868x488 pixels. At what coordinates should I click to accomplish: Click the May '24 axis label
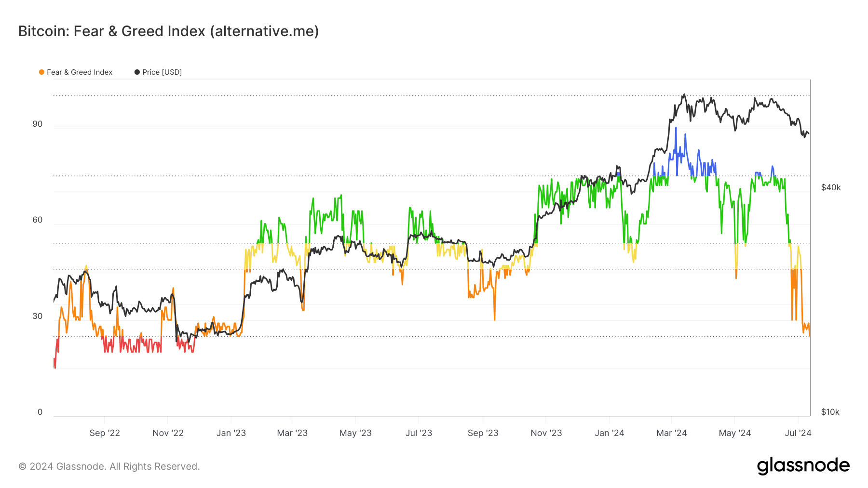coord(735,433)
